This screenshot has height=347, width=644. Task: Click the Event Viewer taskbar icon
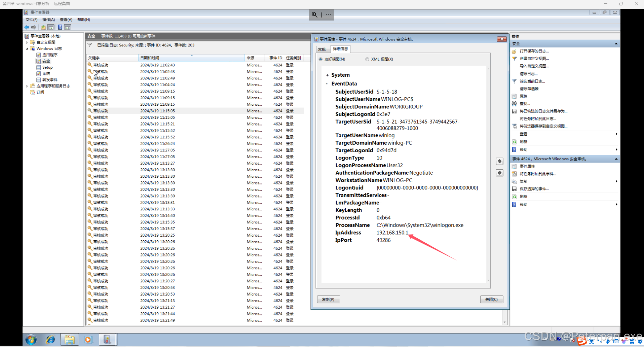[x=107, y=340]
